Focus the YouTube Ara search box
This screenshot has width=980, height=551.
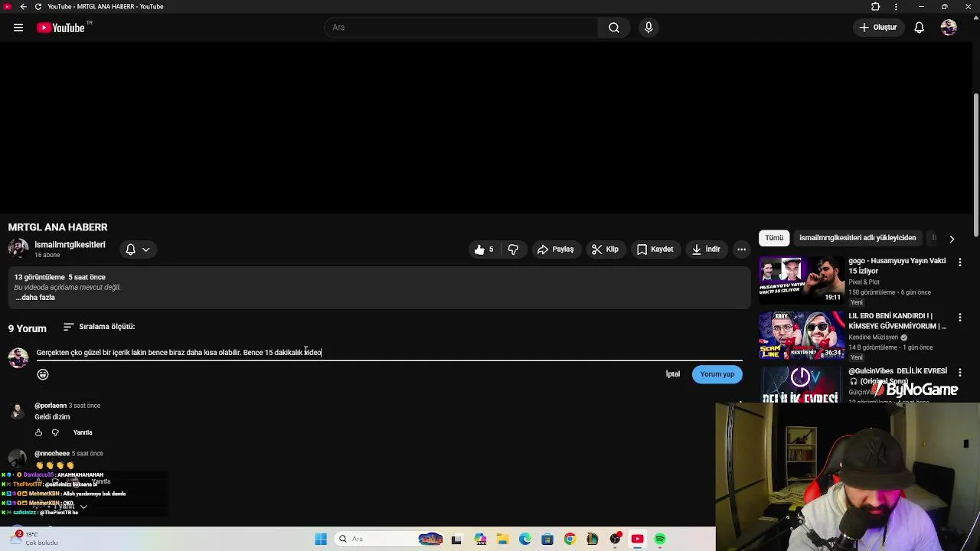click(462, 28)
